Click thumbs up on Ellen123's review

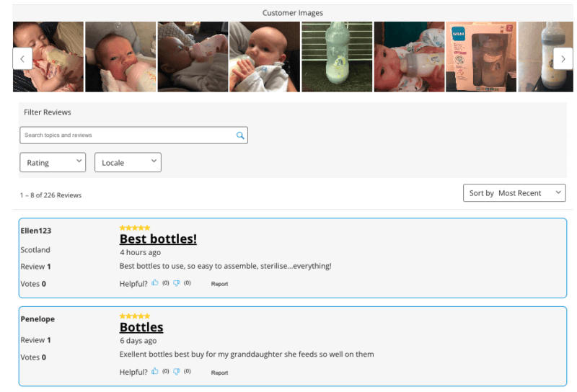pyautogui.click(x=155, y=283)
